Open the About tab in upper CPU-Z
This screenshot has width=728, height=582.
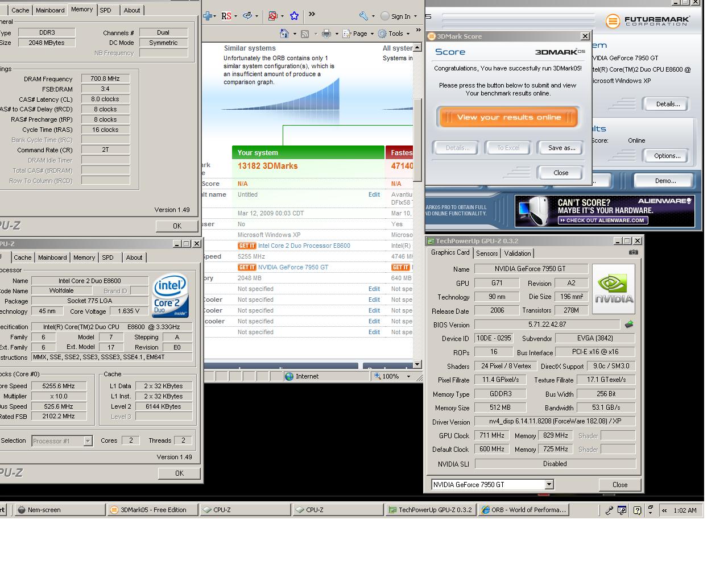point(132,10)
